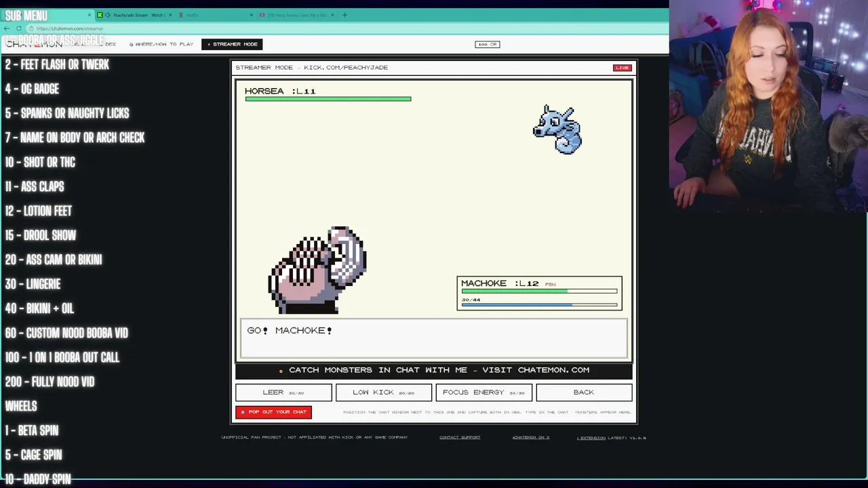Viewport: 868px width, 488px height.
Task: Click 'Bikini + Oil' in sub menu
Action: pos(39,308)
